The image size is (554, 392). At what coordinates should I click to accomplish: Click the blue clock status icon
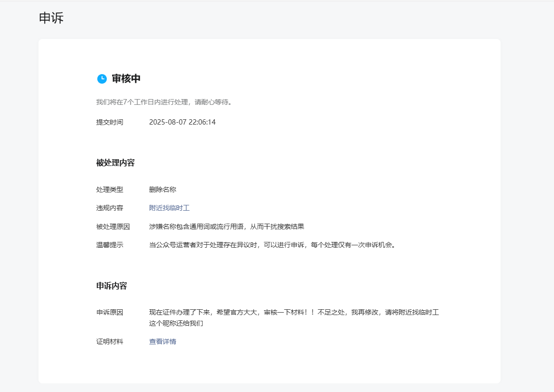click(102, 79)
